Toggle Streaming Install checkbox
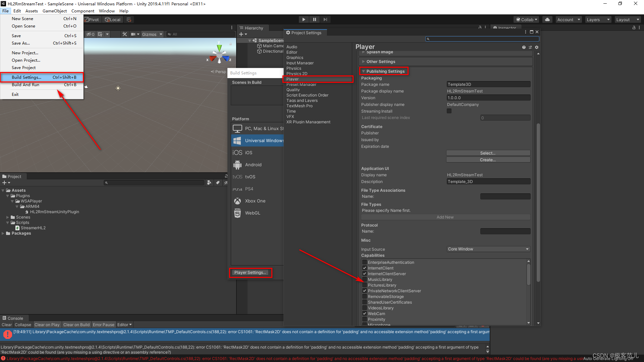This screenshot has height=362, width=644. (449, 111)
